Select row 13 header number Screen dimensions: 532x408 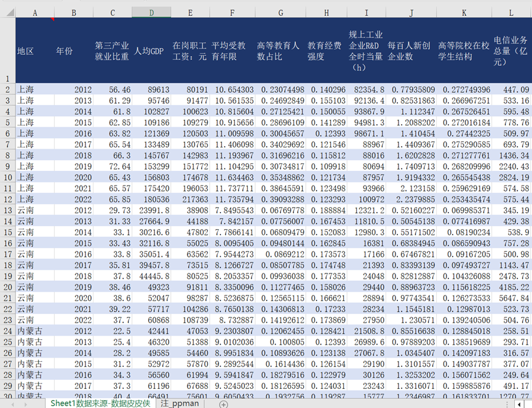point(7,210)
